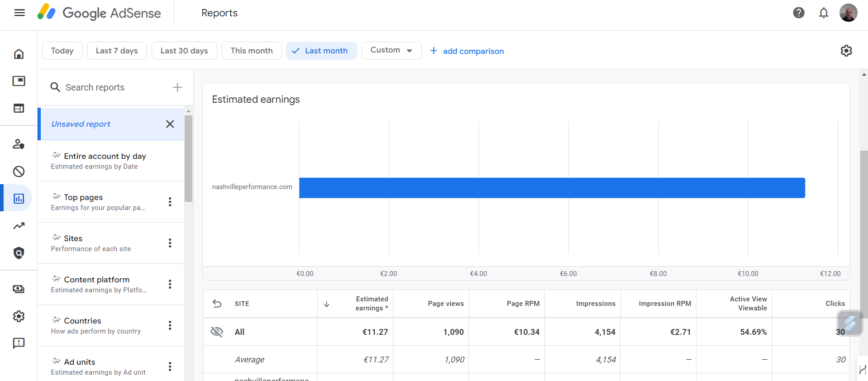
Task: Open options menu for Countries report
Action: coord(170,325)
